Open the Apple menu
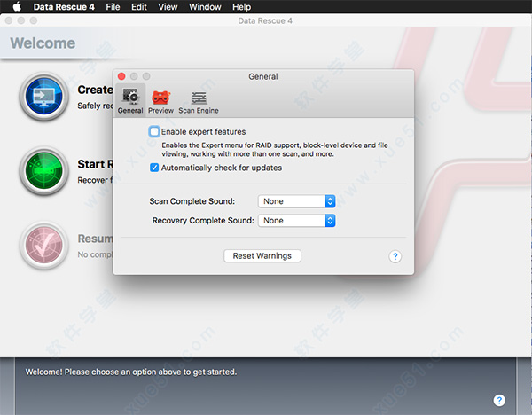The height and width of the screenshot is (415, 532). (17, 7)
